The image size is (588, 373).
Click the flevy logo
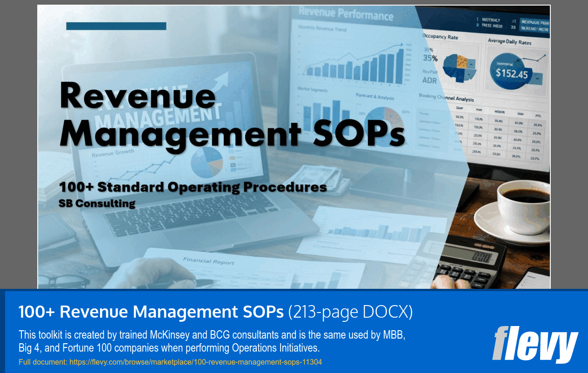click(x=535, y=344)
